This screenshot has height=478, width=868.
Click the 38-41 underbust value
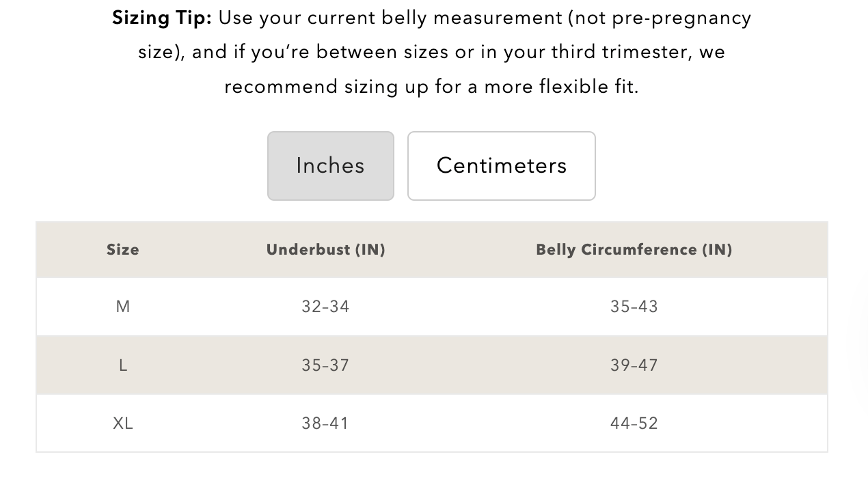tap(326, 423)
